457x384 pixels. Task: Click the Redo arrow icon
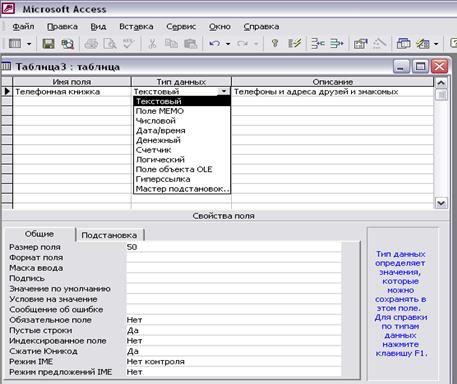click(x=242, y=44)
